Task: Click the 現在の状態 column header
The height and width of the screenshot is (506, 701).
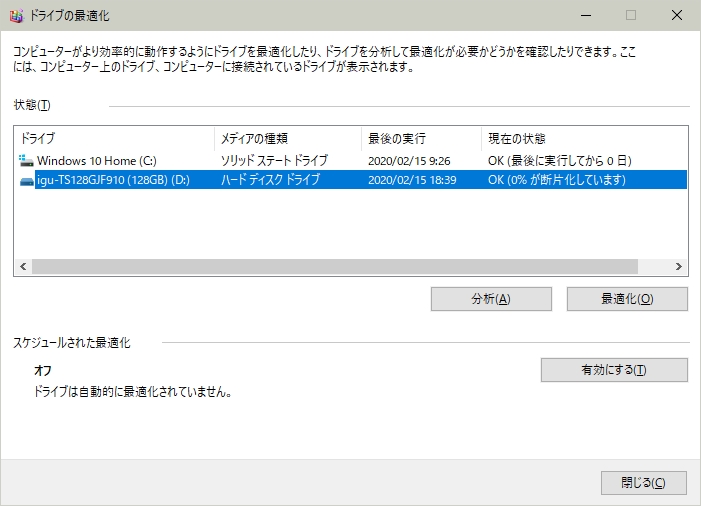Action: point(584,139)
